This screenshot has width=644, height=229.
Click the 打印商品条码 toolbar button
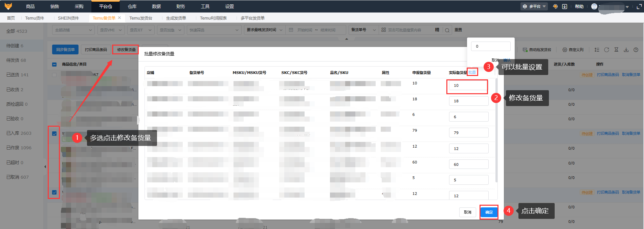96,50
